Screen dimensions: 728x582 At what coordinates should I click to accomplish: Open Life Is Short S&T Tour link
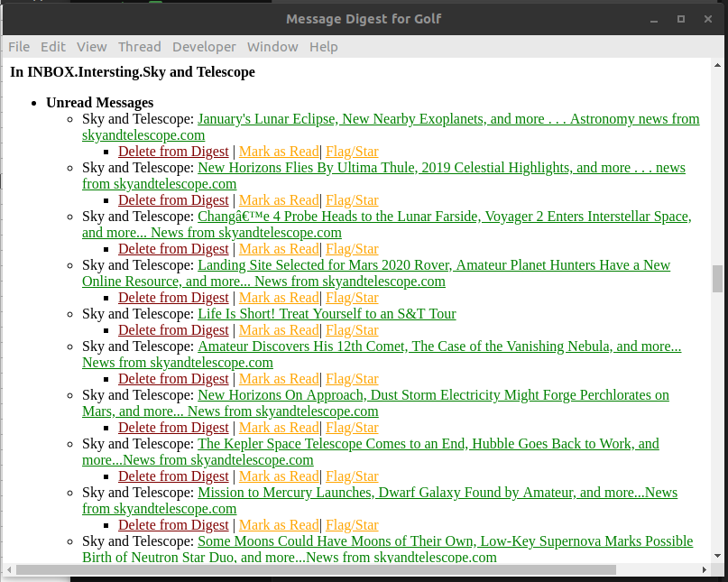(x=327, y=314)
